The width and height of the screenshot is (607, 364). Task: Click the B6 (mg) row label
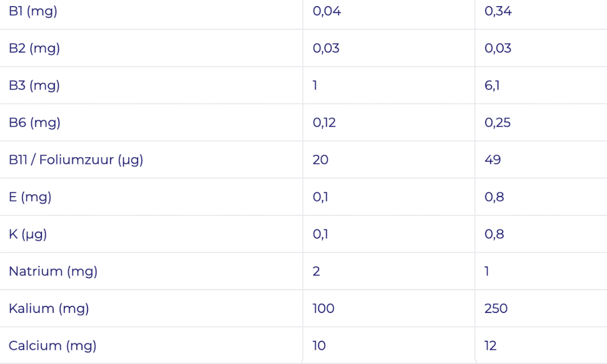[x=35, y=123]
